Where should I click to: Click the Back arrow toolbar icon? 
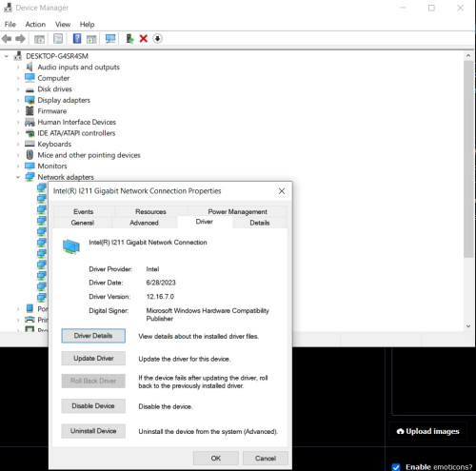click(x=7, y=39)
